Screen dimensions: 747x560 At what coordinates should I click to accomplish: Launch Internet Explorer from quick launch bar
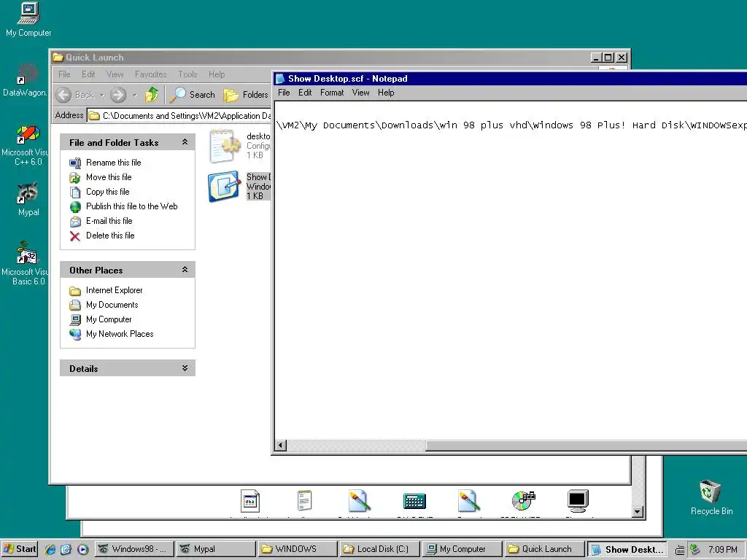tap(50, 549)
